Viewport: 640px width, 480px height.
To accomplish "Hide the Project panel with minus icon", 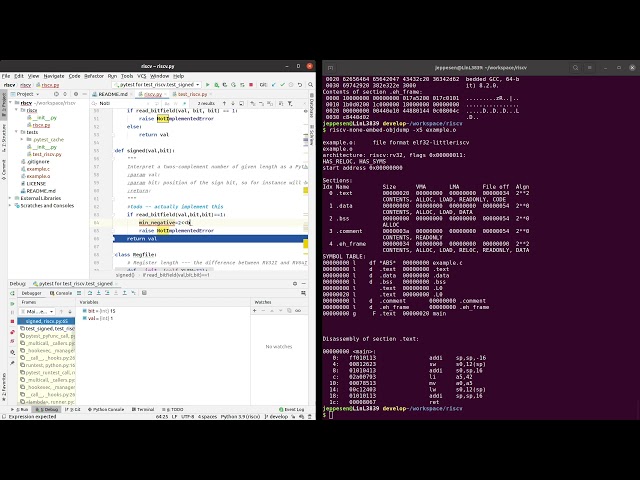I will (84, 94).
